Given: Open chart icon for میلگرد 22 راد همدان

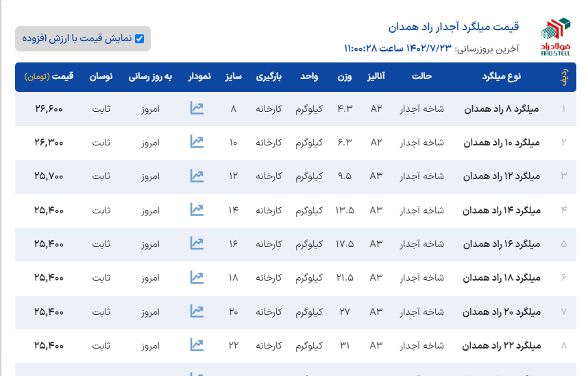Looking at the screenshot, I should tap(197, 345).
